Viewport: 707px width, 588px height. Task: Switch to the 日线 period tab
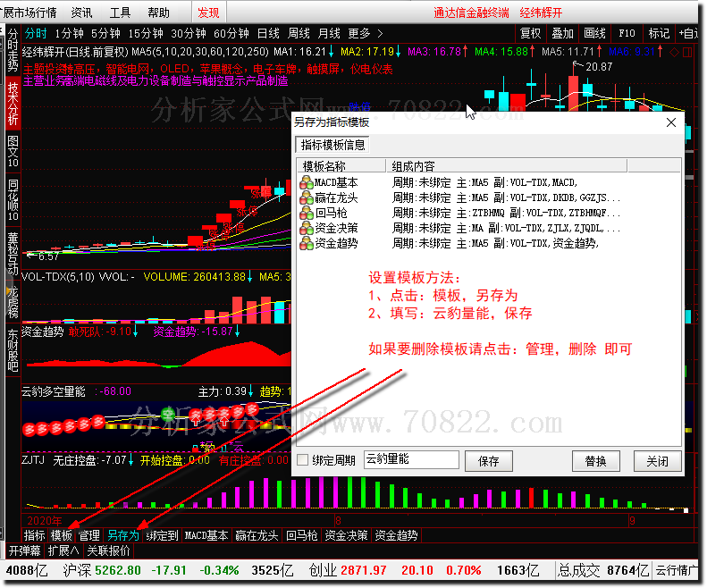pyautogui.click(x=267, y=33)
